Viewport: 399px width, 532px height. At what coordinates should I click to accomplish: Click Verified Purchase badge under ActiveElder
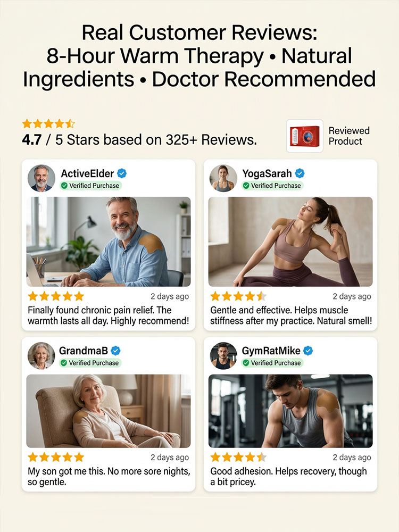pyautogui.click(x=90, y=186)
